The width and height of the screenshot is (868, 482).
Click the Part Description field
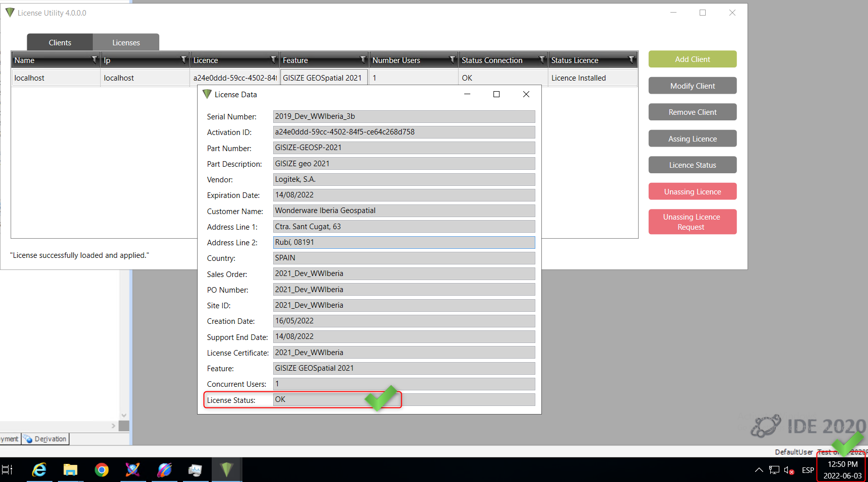(404, 164)
